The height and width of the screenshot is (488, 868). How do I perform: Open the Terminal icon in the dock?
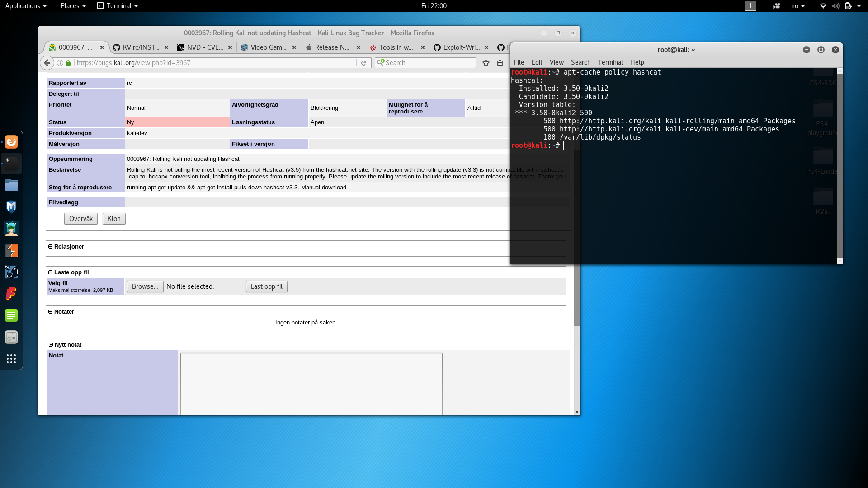(11, 163)
